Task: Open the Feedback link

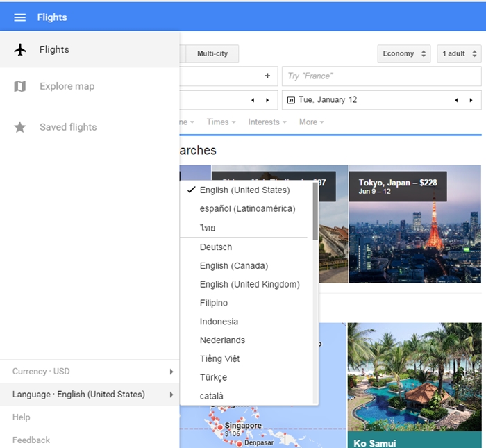Action: pos(31,440)
